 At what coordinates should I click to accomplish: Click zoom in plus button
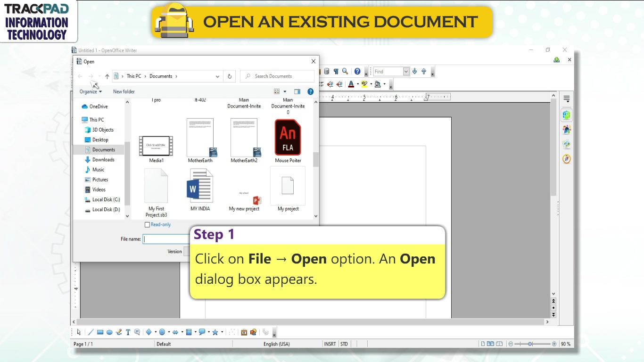(x=554, y=344)
